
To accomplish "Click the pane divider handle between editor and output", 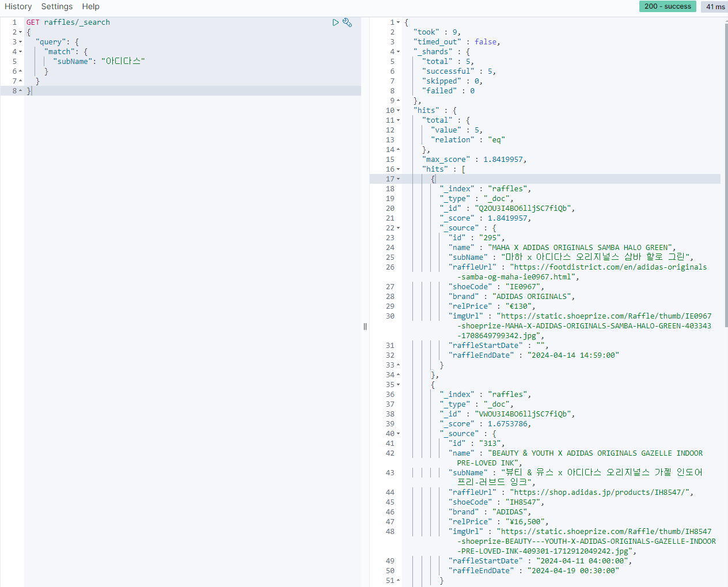I will tap(365, 327).
